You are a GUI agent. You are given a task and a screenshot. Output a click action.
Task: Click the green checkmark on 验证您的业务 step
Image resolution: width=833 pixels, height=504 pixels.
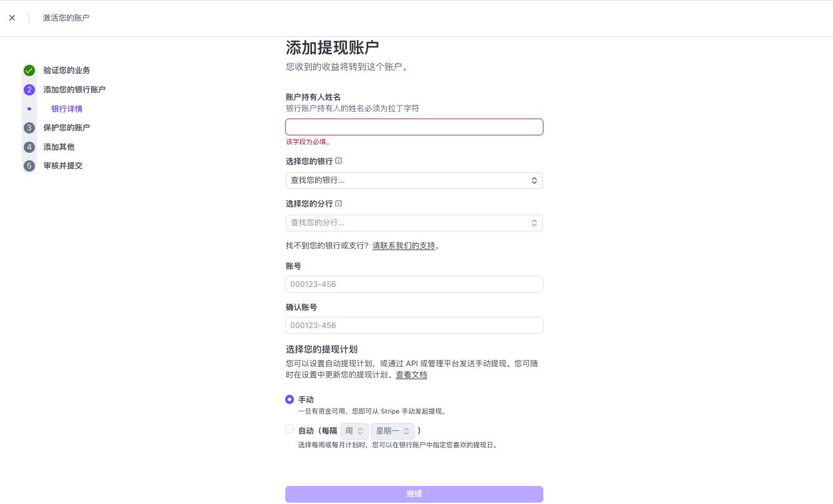pos(29,70)
